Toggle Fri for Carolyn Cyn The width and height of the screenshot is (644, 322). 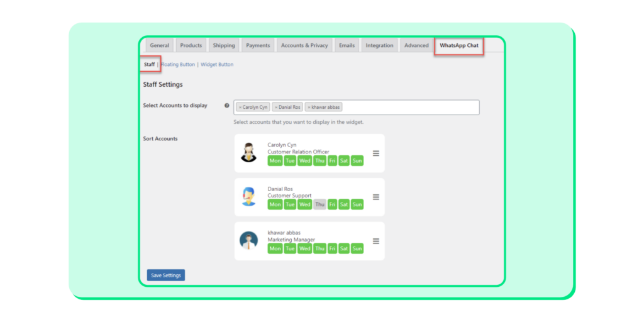[x=332, y=160]
